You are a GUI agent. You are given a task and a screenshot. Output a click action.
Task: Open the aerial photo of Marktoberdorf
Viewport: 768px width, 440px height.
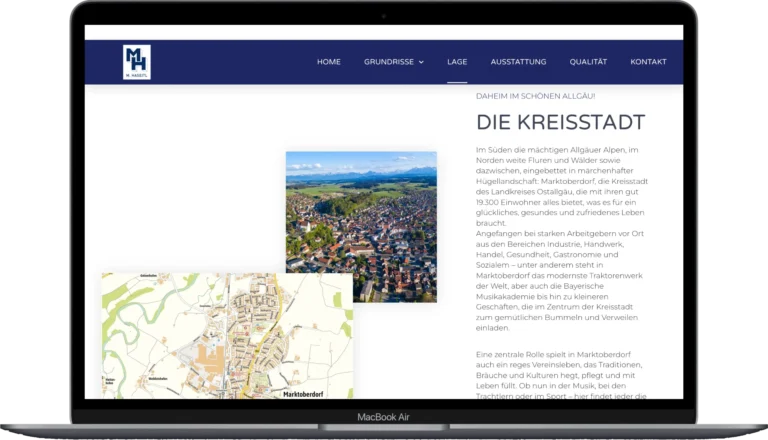click(x=361, y=226)
